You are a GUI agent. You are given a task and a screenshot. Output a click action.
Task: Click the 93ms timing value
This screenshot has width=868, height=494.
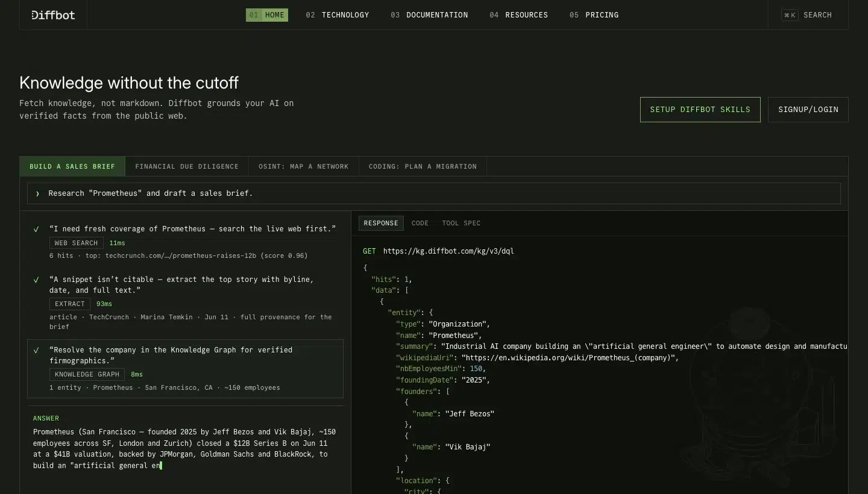(104, 304)
